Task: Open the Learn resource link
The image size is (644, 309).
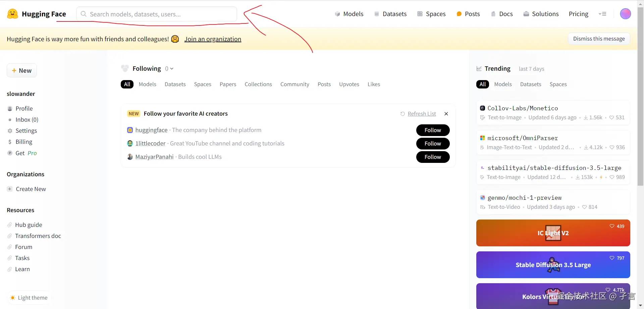Action: (x=22, y=269)
